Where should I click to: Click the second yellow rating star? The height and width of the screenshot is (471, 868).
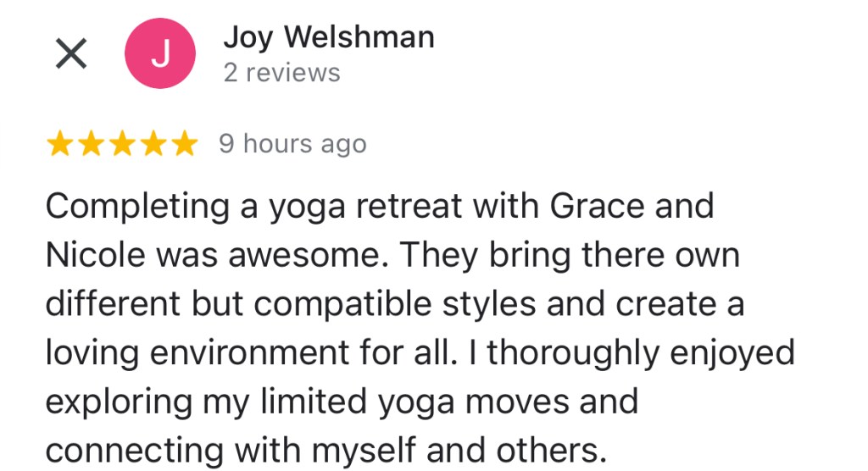[92, 145]
